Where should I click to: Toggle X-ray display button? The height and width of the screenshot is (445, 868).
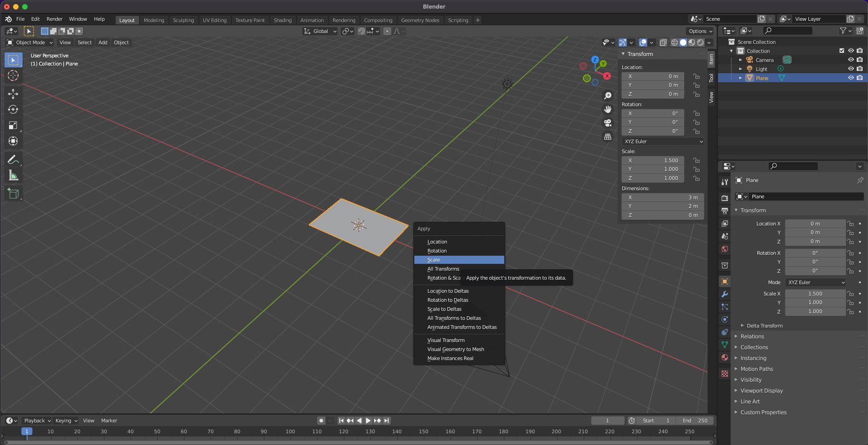[663, 42]
